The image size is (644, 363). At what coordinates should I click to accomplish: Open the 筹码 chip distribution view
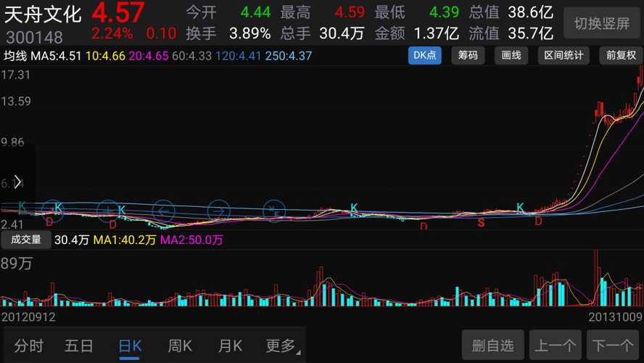click(468, 55)
